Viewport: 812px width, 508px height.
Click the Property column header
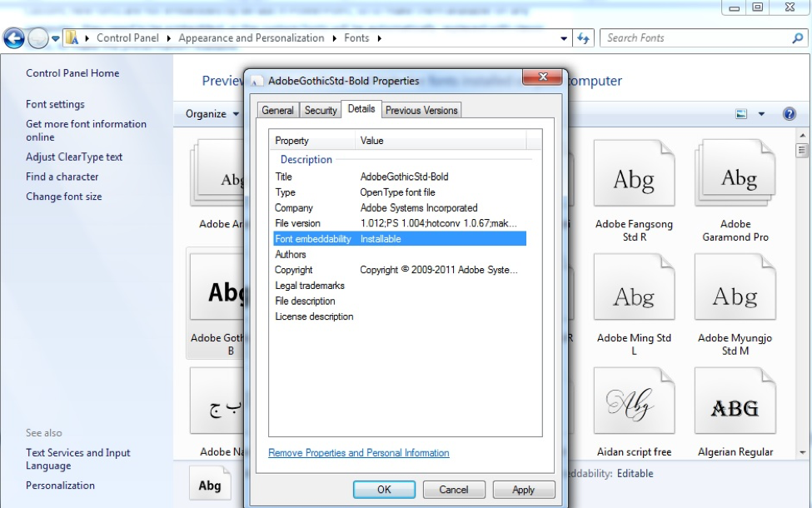(312, 141)
